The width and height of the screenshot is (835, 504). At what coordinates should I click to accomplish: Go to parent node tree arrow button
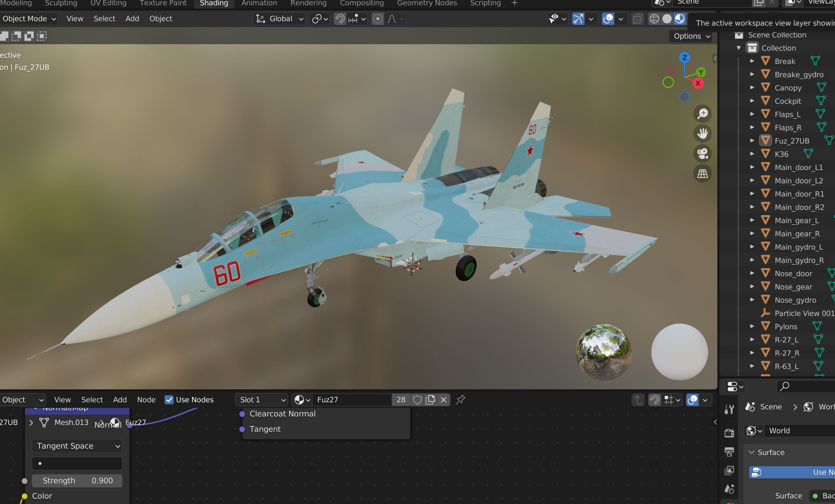coord(638,400)
